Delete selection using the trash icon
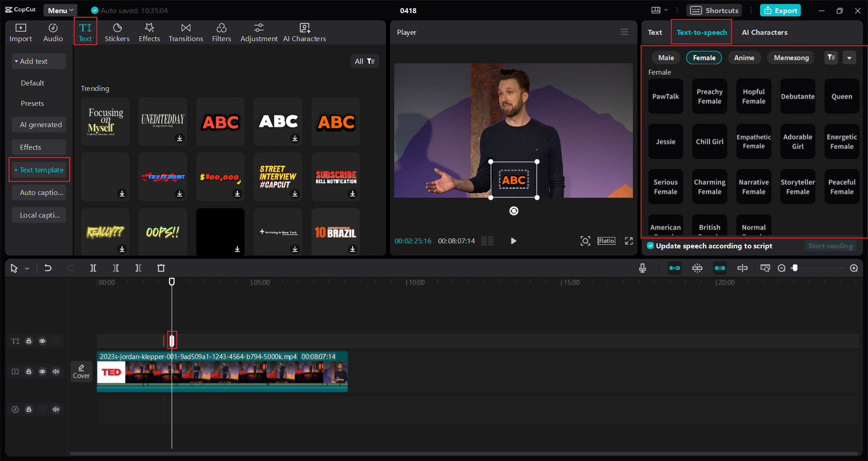868x461 pixels. 161,268
